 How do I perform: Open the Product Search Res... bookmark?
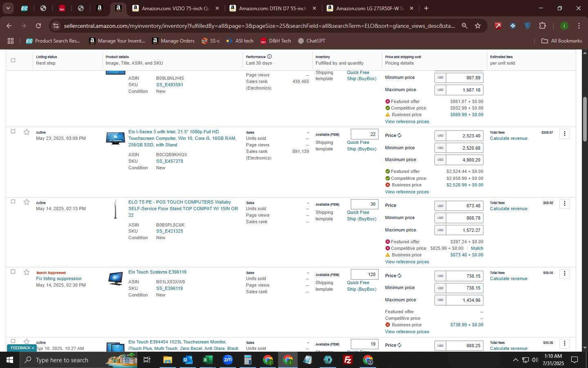click(53, 41)
